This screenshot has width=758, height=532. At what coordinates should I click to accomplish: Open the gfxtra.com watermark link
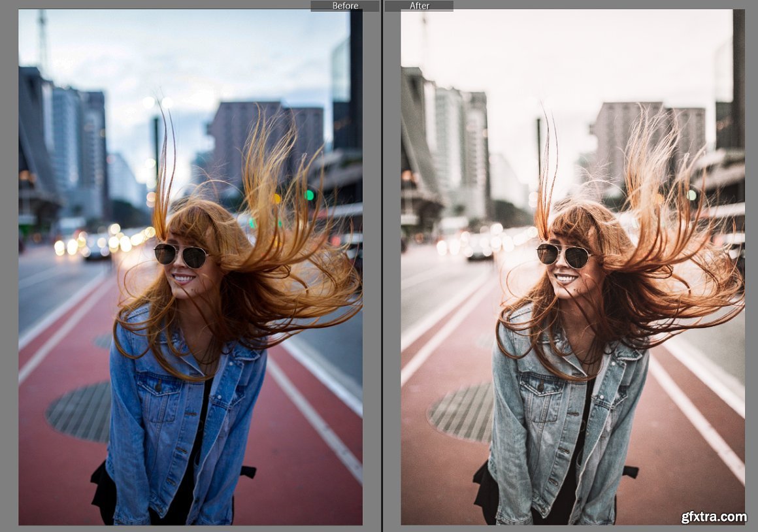(713, 517)
